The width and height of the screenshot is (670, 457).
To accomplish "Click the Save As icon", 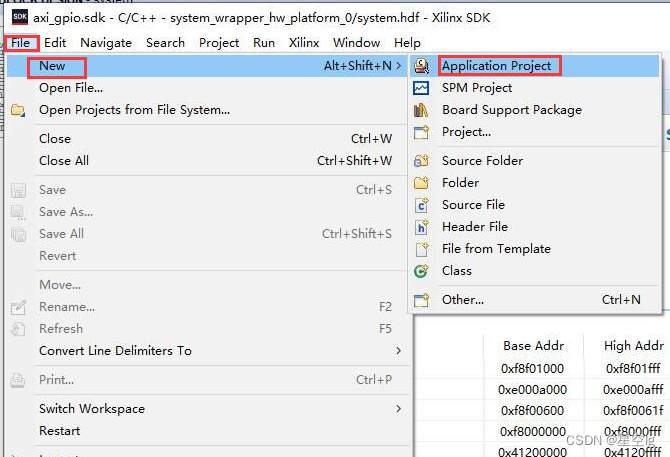I will (18, 212).
